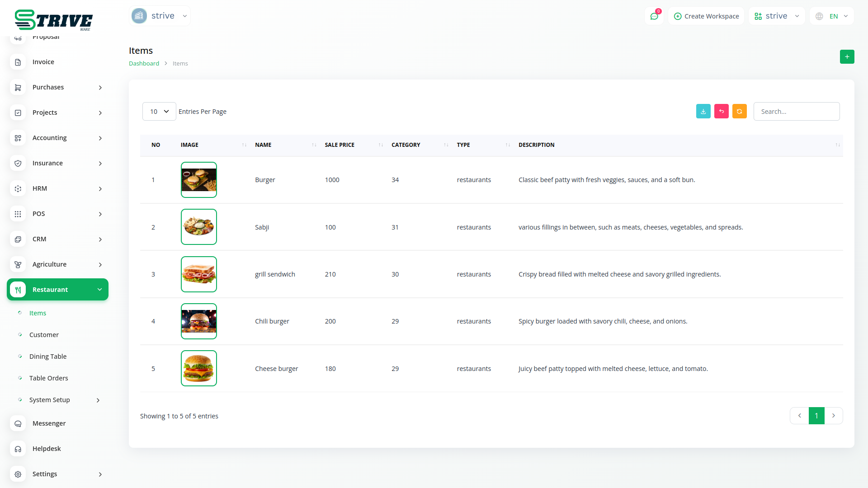Viewport: 868px width, 488px height.
Task: Open Messenger from the sidebar
Action: tap(49, 423)
